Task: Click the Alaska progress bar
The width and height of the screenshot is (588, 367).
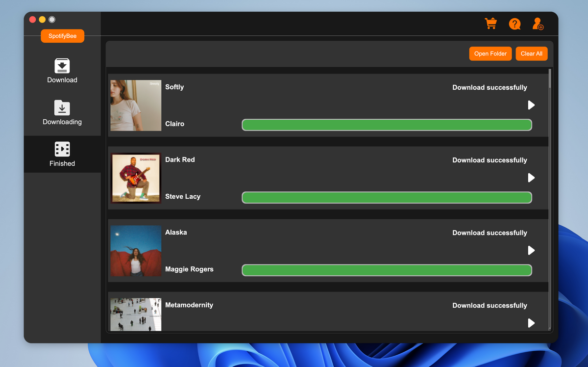Action: point(387,270)
